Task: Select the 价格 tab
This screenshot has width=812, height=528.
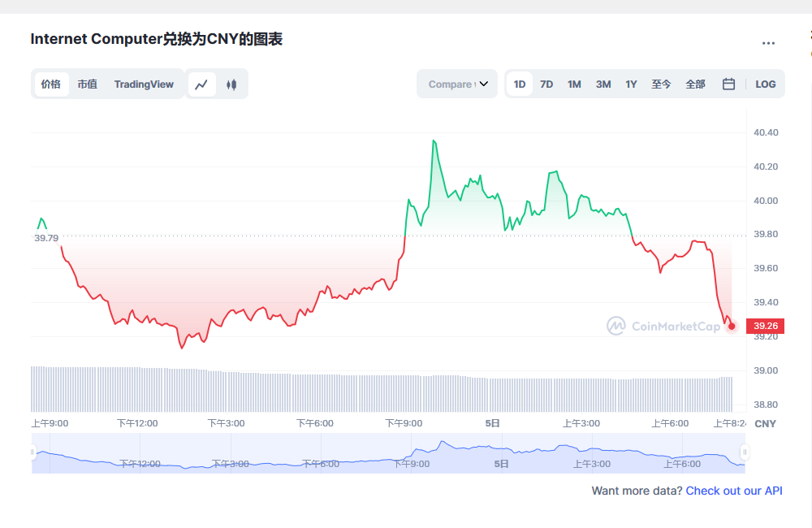Action: [x=51, y=84]
